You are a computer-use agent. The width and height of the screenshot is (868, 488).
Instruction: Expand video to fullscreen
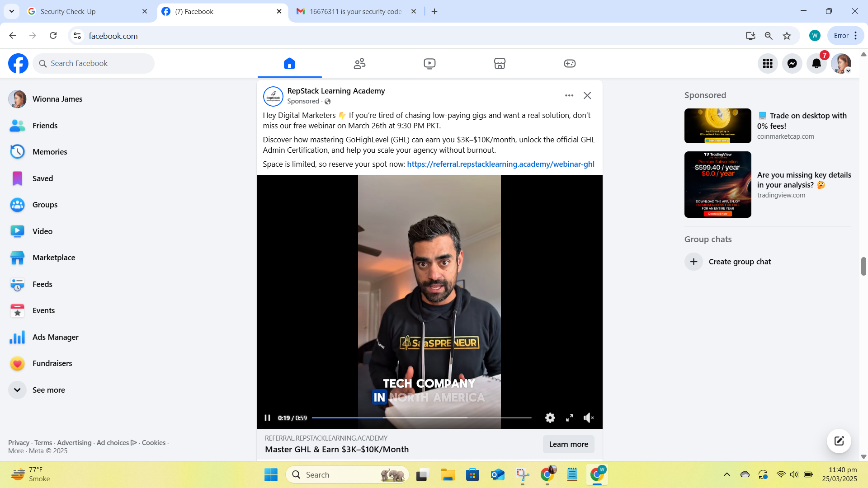[x=570, y=418]
